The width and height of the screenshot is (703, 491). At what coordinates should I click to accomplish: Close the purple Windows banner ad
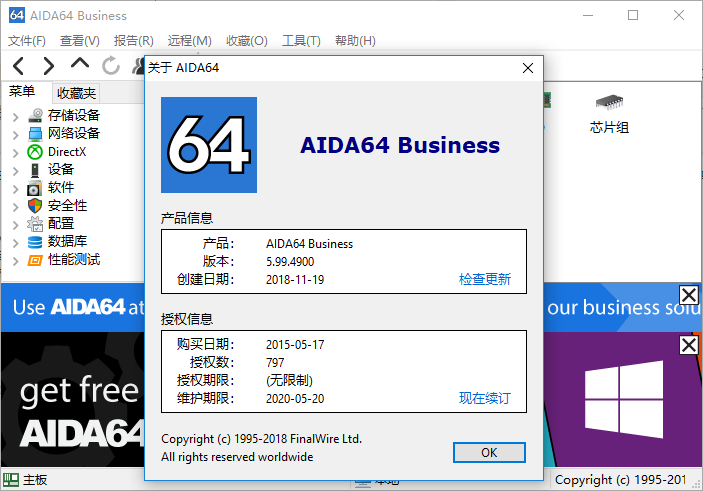coord(689,345)
